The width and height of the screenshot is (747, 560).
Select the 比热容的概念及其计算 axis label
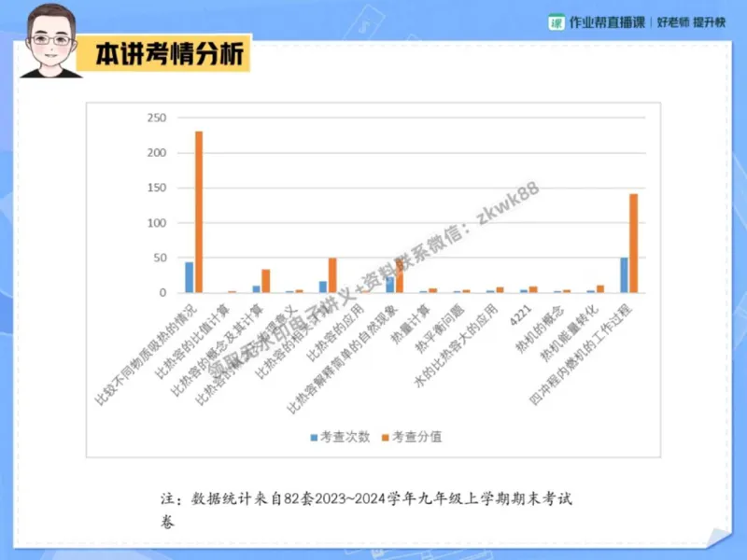point(218,349)
